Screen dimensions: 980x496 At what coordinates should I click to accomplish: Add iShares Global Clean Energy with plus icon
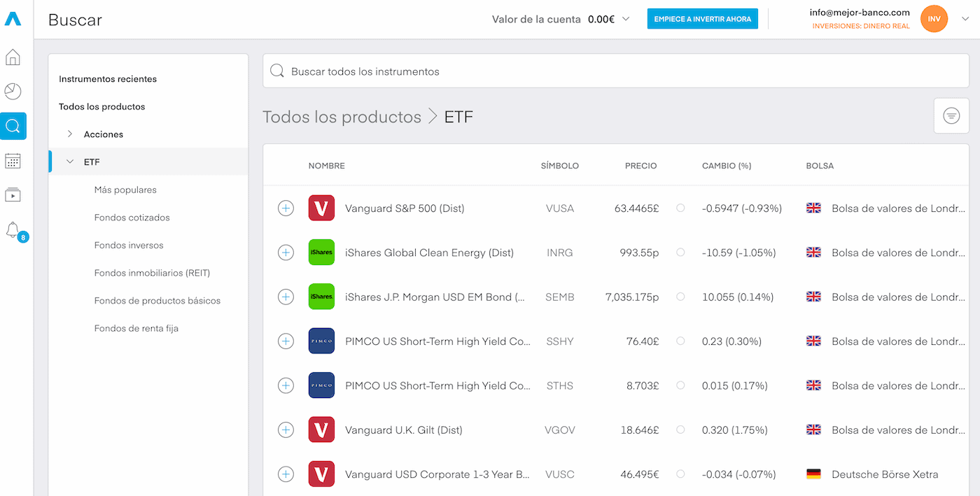coord(286,253)
